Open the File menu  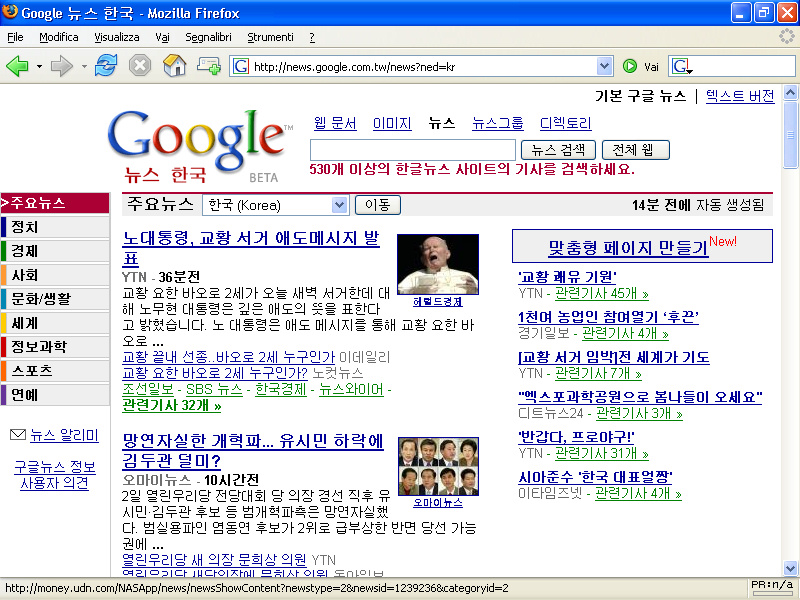[x=15, y=37]
